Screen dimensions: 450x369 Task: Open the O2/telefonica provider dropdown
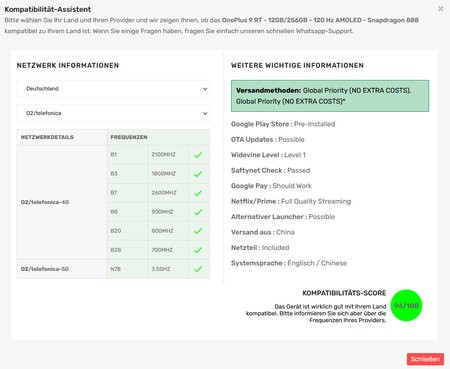pyautogui.click(x=113, y=113)
